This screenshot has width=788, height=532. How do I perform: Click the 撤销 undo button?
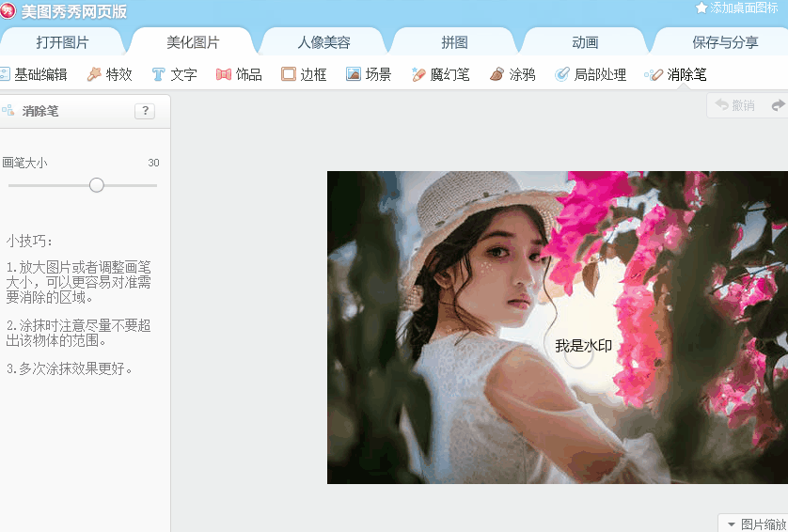734,105
